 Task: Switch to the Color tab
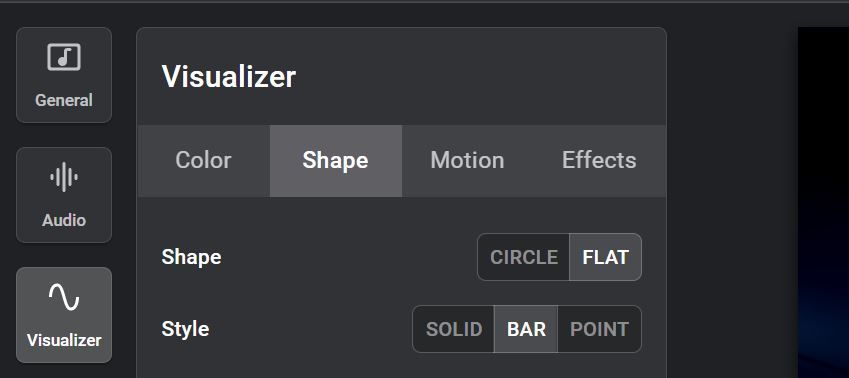[204, 161]
